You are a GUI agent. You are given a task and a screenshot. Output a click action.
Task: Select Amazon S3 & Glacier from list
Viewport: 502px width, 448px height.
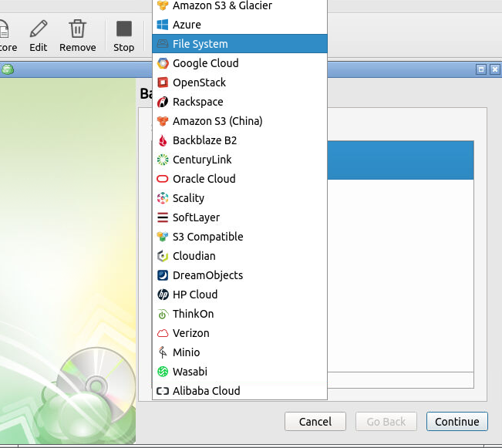[240, 5]
